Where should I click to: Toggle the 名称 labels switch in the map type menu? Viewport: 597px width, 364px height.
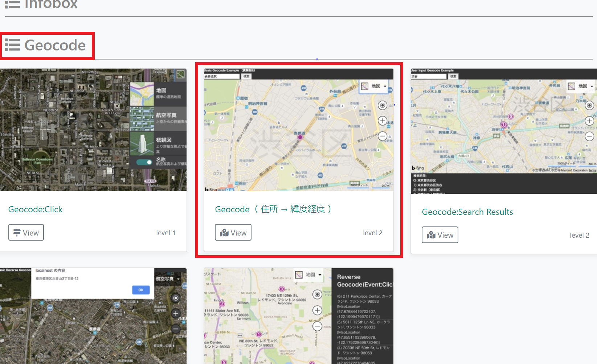[144, 162]
